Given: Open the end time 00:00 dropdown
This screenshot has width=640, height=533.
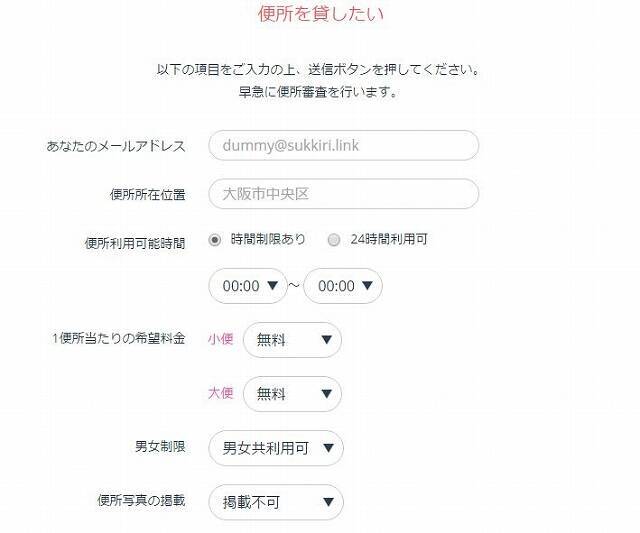Looking at the screenshot, I should click(342, 286).
